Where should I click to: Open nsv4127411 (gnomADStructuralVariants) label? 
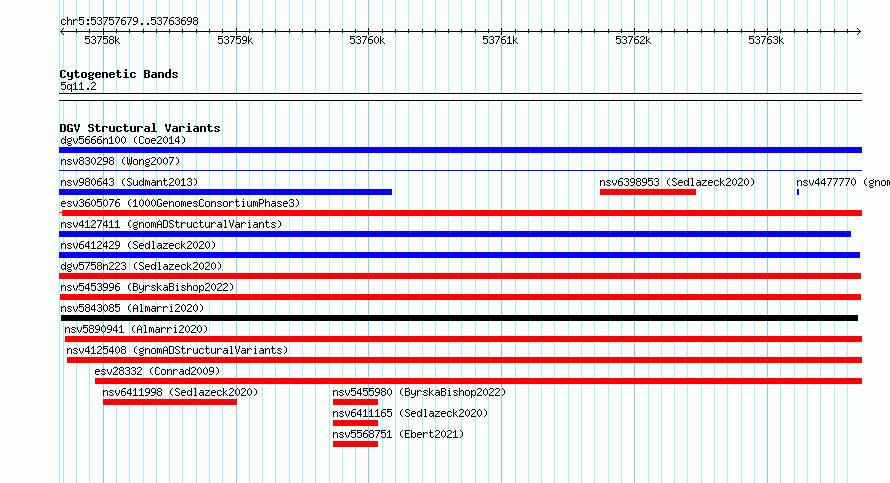[x=171, y=224]
